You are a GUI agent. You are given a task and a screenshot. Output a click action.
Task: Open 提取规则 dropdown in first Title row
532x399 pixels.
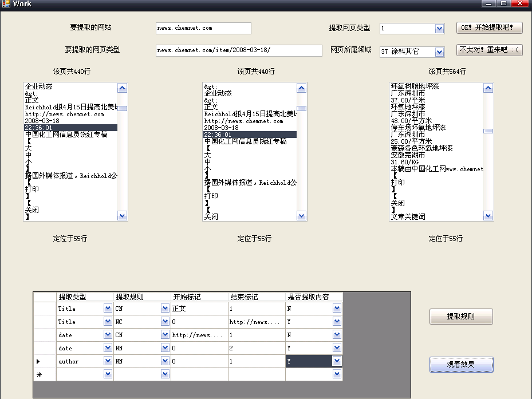pos(165,309)
